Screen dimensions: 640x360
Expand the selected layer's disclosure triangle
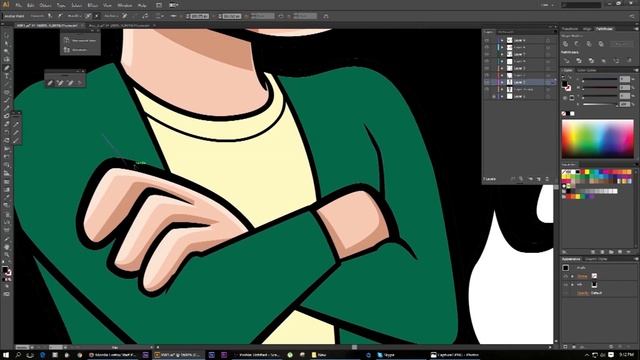click(x=502, y=82)
